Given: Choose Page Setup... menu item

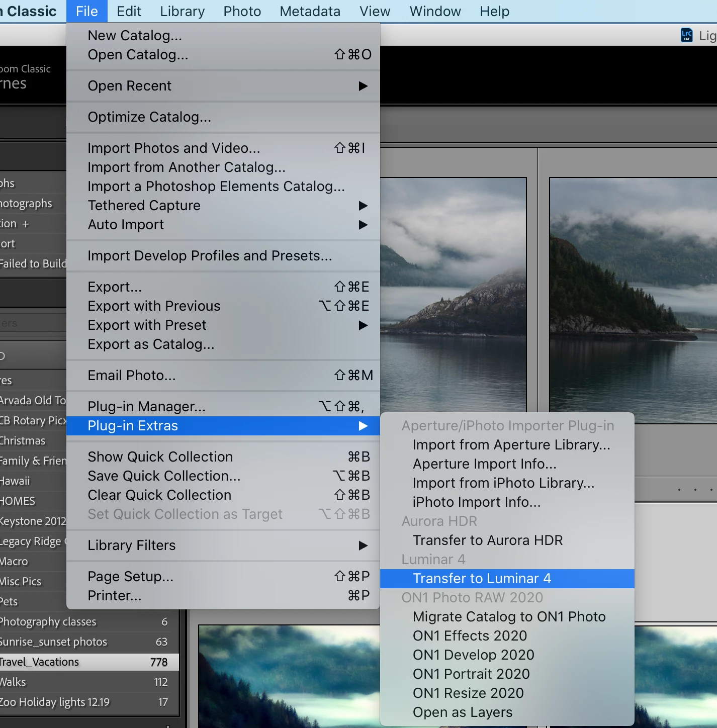Looking at the screenshot, I should pos(223,576).
